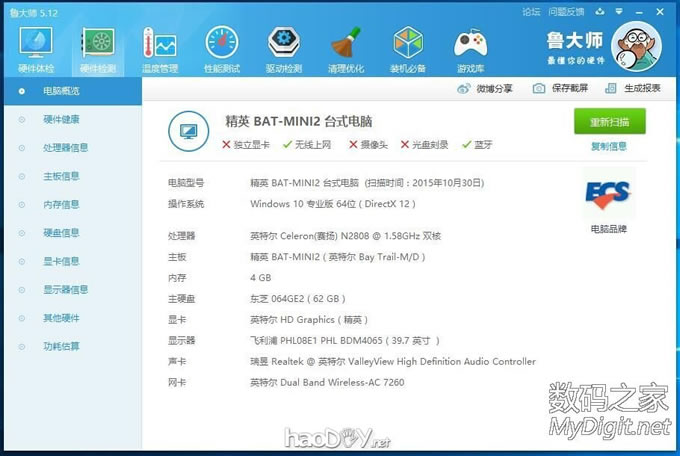Select the 温度管理 thermometer icon

tap(159, 45)
